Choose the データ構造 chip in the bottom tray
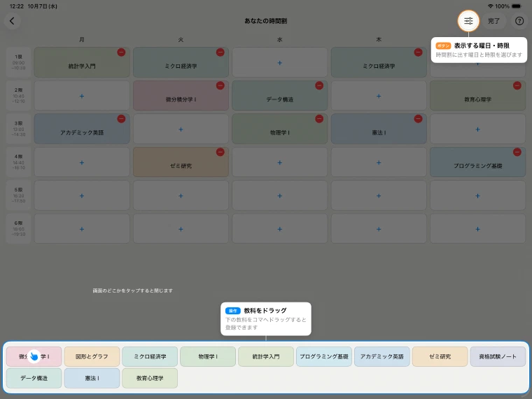The image size is (532, 399). click(34, 378)
